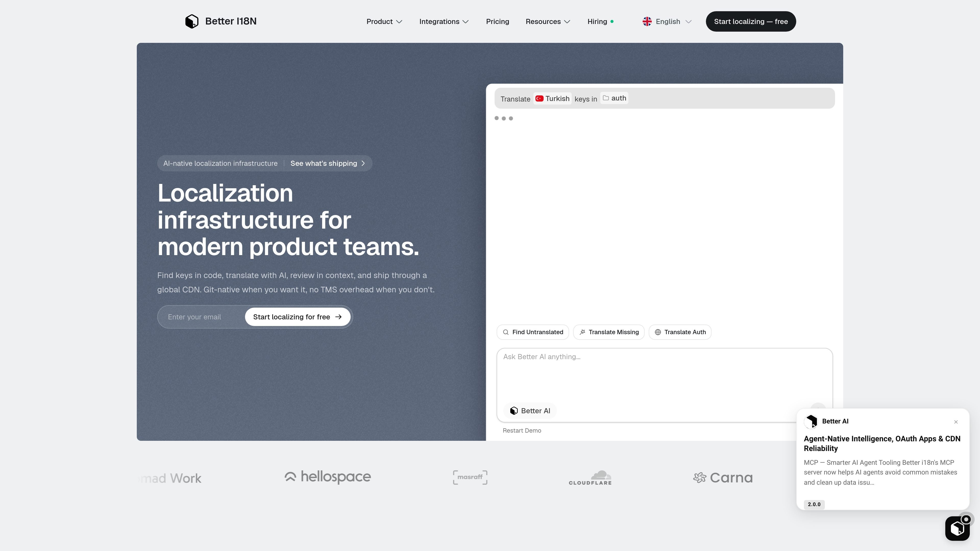Viewport: 980px width, 551px height.
Task: Open the chat widget launcher icon
Action: 957,528
